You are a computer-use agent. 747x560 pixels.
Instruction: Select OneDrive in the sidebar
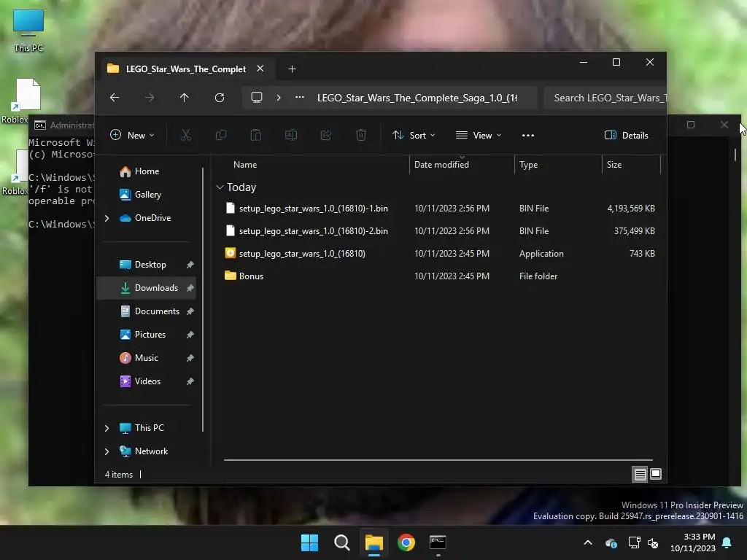[x=152, y=218]
